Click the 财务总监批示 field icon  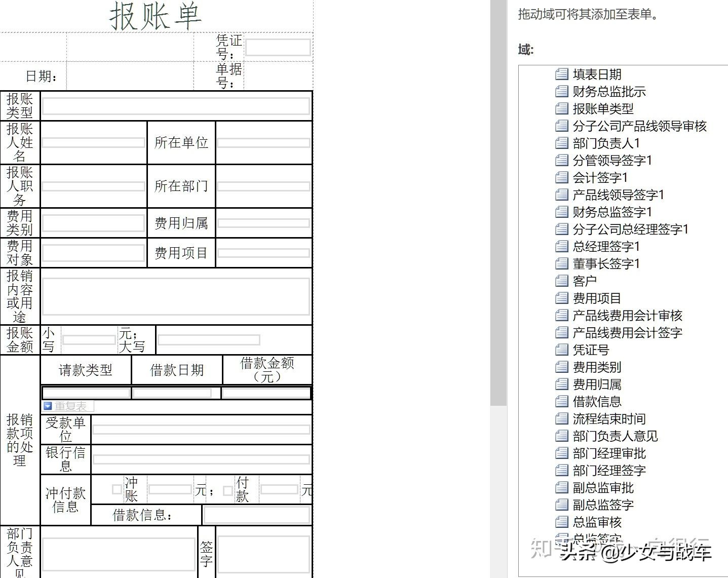[x=562, y=92]
